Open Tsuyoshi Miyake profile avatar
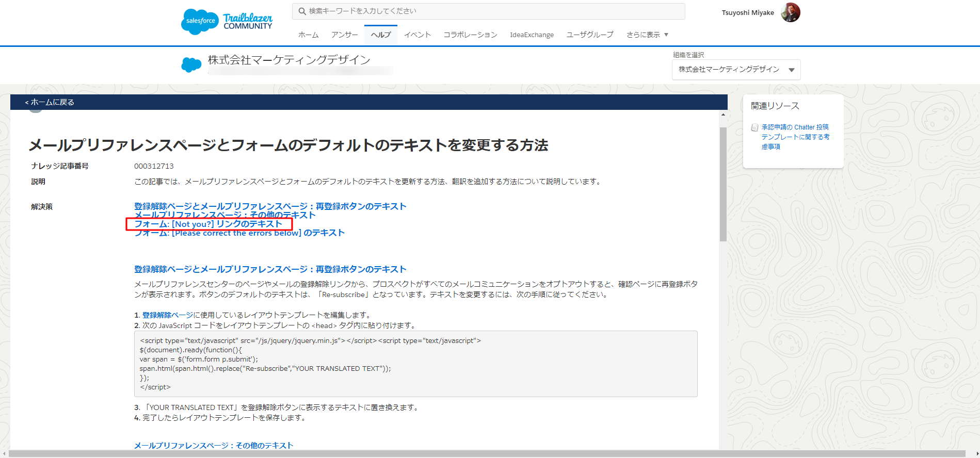The image size is (980, 458). pos(790,12)
